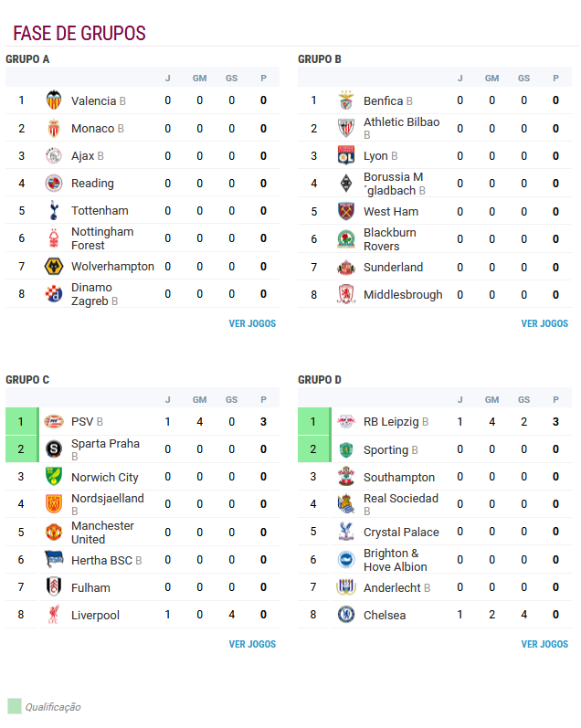
Task: Click the Lyon OL badge
Action: pyautogui.click(x=346, y=155)
